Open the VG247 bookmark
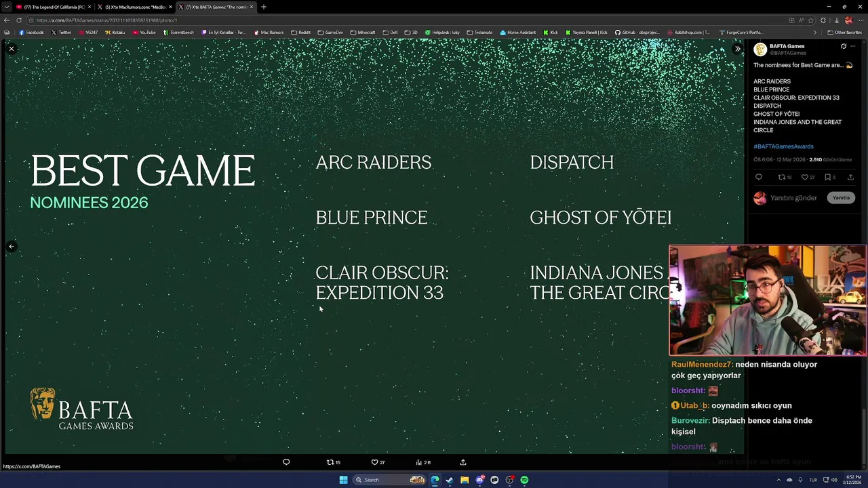The image size is (868, 488). click(x=88, y=33)
